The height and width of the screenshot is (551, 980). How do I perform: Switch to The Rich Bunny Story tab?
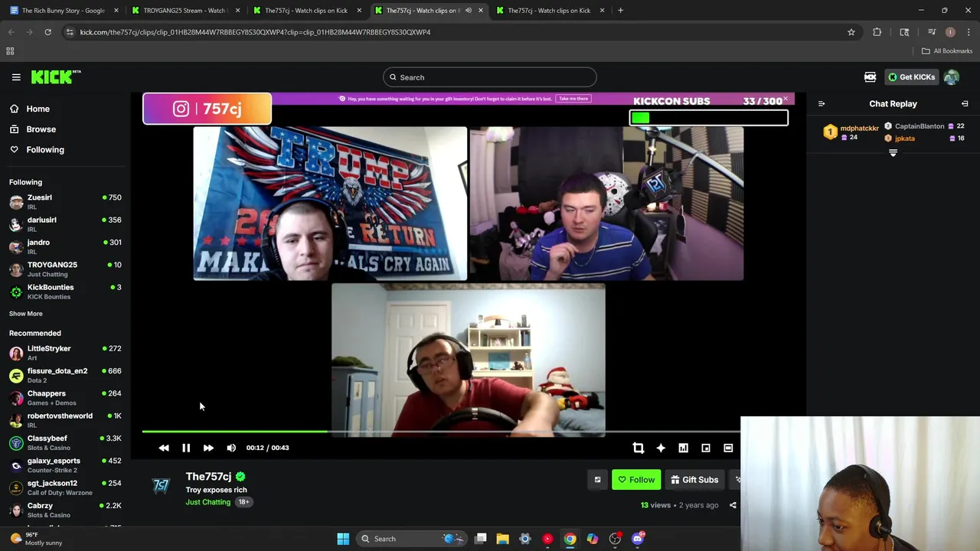coord(64,11)
